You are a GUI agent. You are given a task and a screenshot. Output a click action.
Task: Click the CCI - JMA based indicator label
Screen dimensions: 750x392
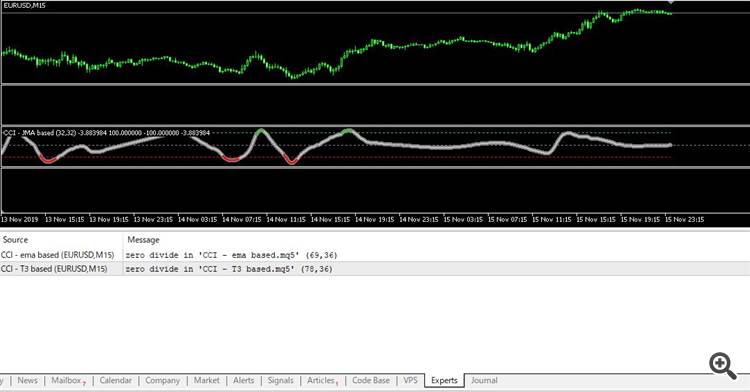(x=106, y=133)
